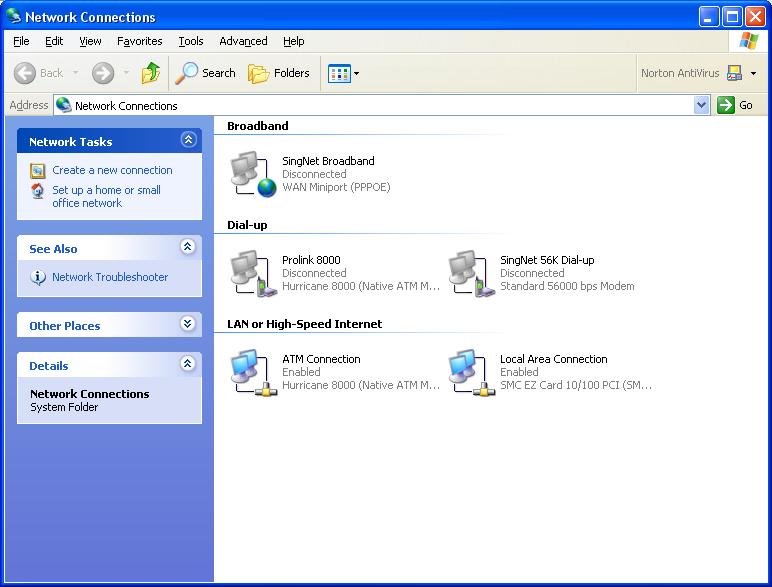Screen dimensions: 772x587
Task: Open the View menu
Action: click(x=91, y=41)
